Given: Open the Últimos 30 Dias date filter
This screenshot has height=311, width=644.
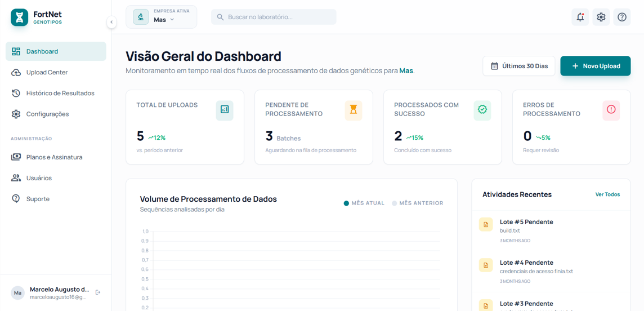Looking at the screenshot, I should pyautogui.click(x=519, y=66).
